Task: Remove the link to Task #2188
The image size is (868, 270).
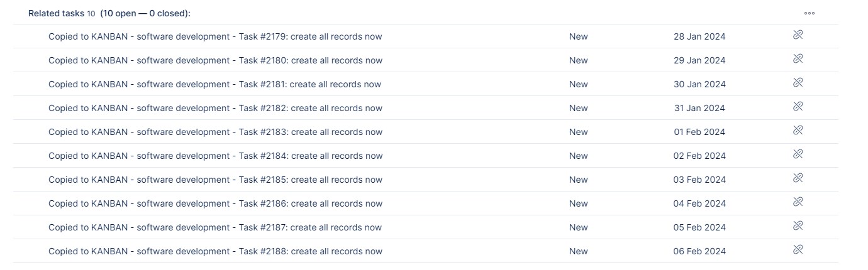Action: pyautogui.click(x=798, y=250)
